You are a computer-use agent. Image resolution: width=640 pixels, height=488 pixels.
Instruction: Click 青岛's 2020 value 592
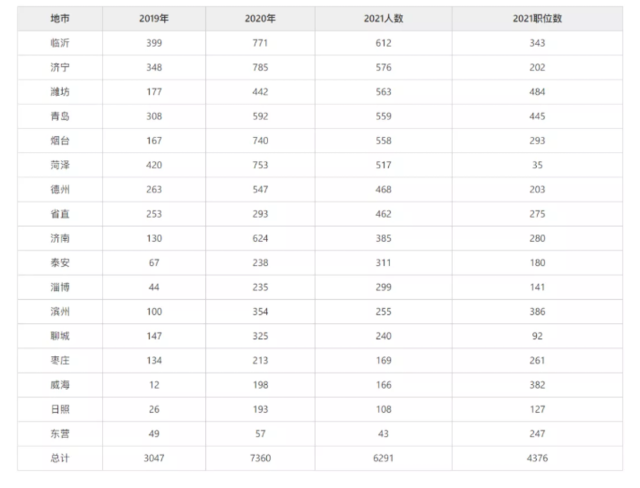pos(260,116)
